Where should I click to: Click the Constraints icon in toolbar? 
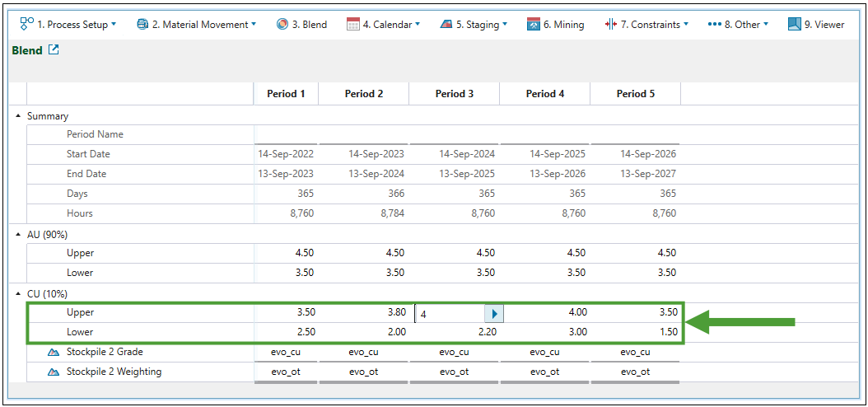click(x=610, y=25)
